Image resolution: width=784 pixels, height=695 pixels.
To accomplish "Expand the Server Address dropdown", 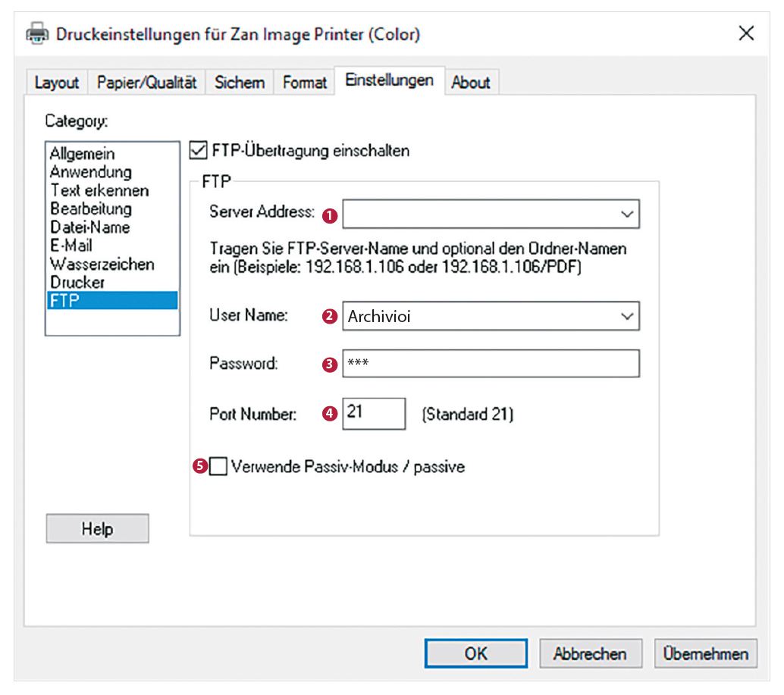I will (627, 214).
